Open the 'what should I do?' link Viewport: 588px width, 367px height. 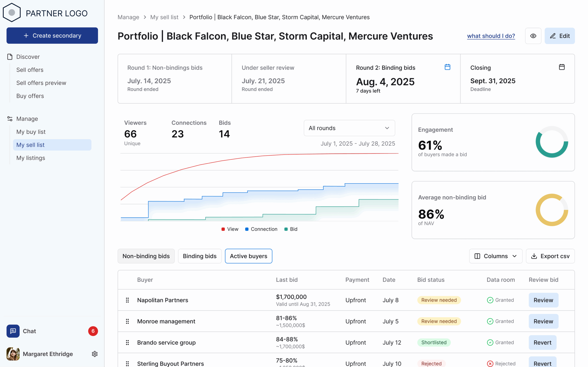point(491,36)
